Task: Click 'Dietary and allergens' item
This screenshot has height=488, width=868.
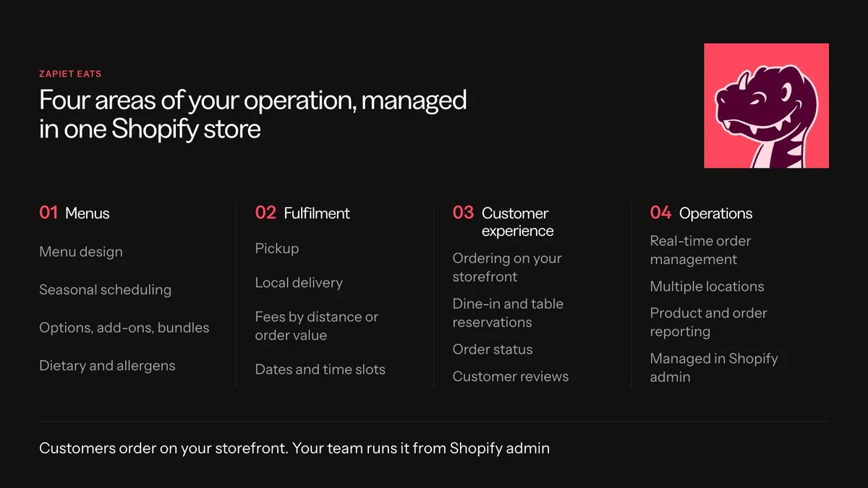Action: point(107,366)
